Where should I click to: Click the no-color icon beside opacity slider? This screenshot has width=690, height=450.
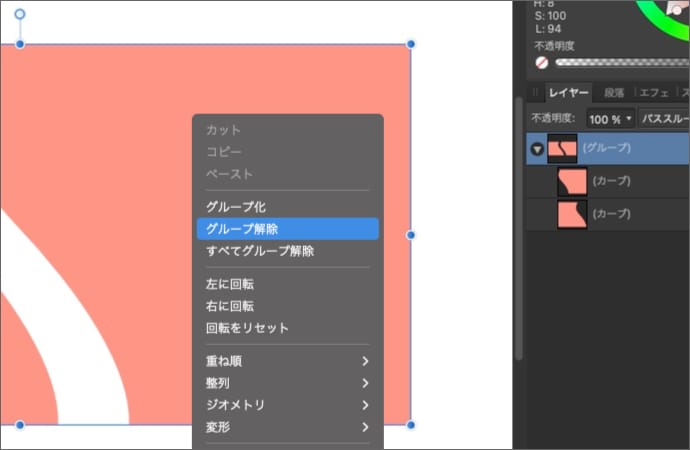pos(542,62)
